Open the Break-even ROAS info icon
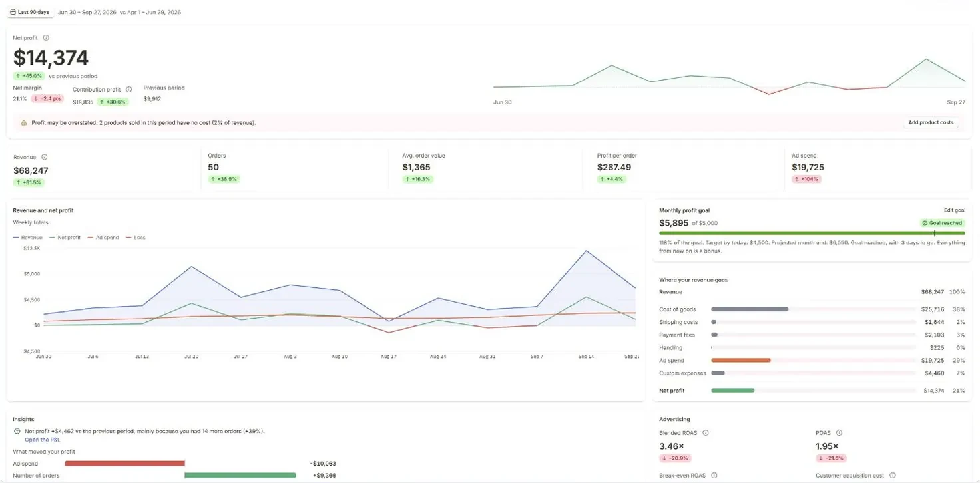980x483 pixels. pyautogui.click(x=714, y=476)
